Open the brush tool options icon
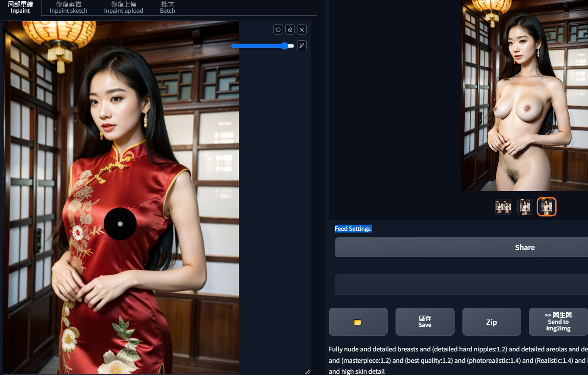The width and height of the screenshot is (588, 375). click(x=302, y=45)
